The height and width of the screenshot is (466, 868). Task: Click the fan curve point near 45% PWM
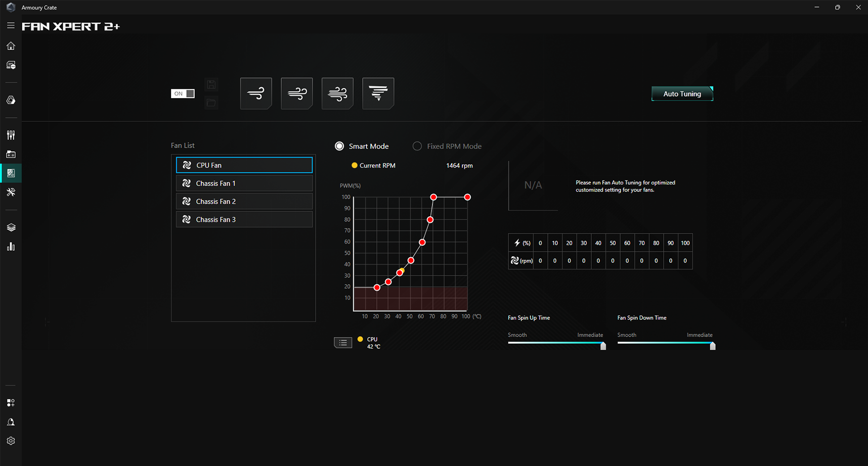411,260
